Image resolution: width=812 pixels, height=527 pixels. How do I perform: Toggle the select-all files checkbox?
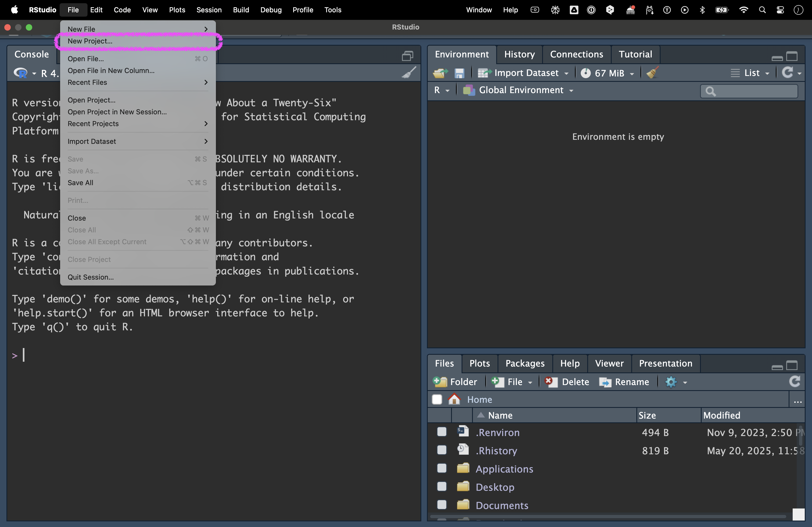pyautogui.click(x=437, y=399)
